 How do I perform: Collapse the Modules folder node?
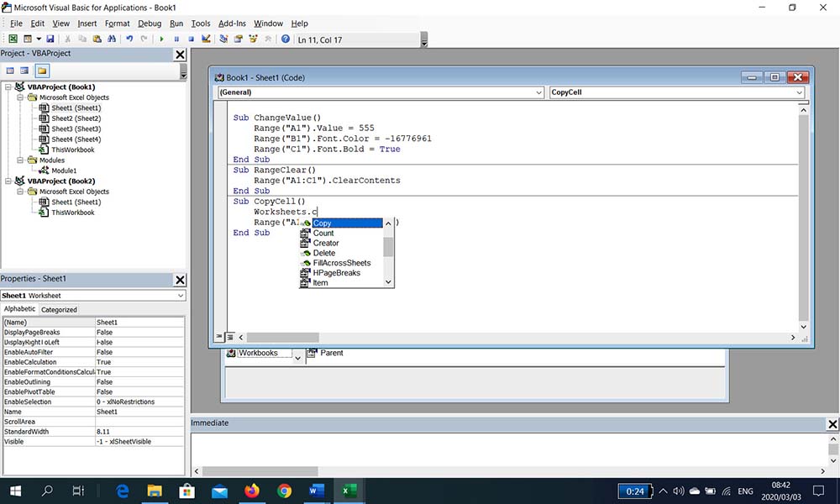tap(20, 160)
